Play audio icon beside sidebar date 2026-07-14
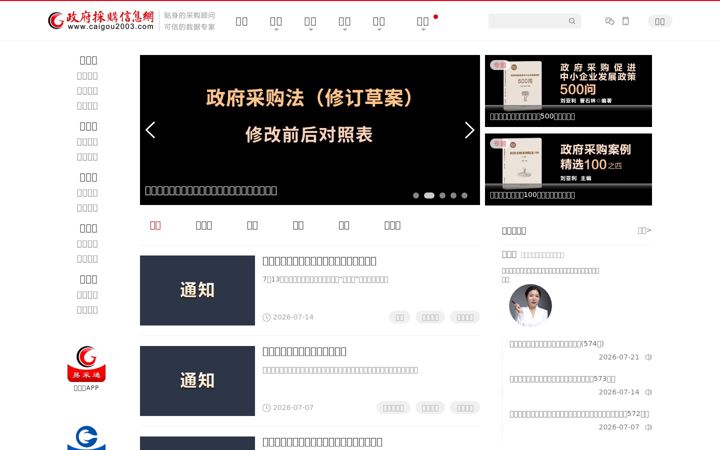This screenshot has height=450, width=720. point(648,392)
